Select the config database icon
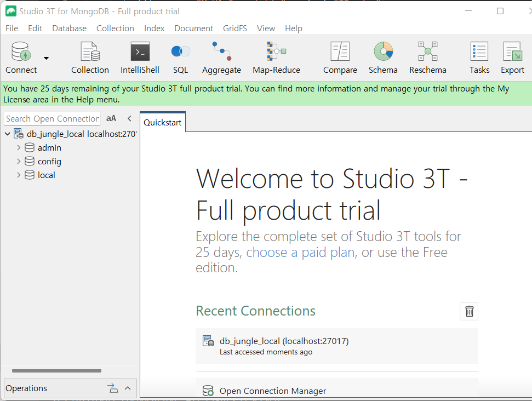 coord(30,161)
